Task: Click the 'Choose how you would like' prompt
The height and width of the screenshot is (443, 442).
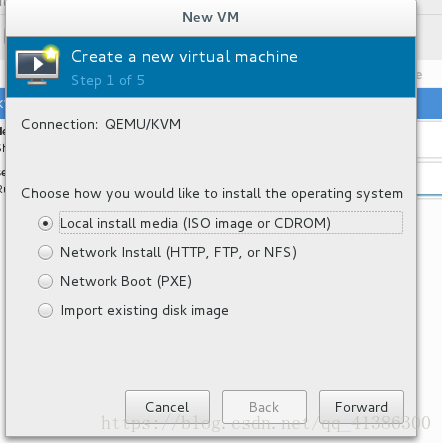Action: (212, 194)
